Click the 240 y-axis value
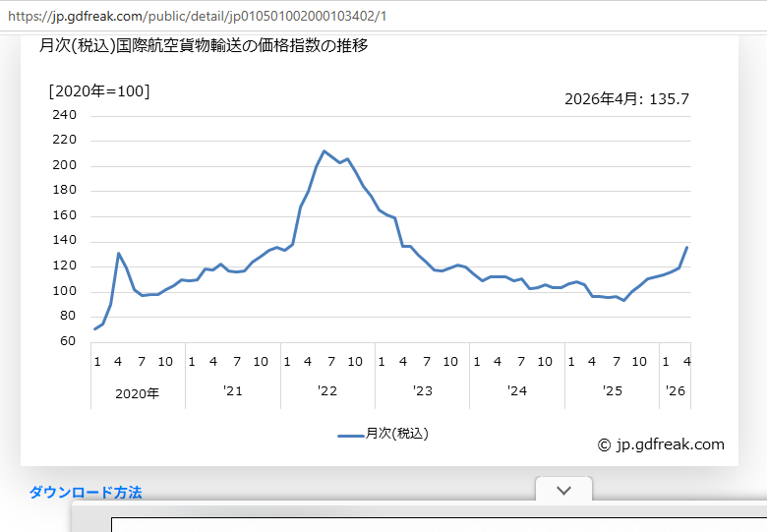The height and width of the screenshot is (532, 767). click(65, 115)
